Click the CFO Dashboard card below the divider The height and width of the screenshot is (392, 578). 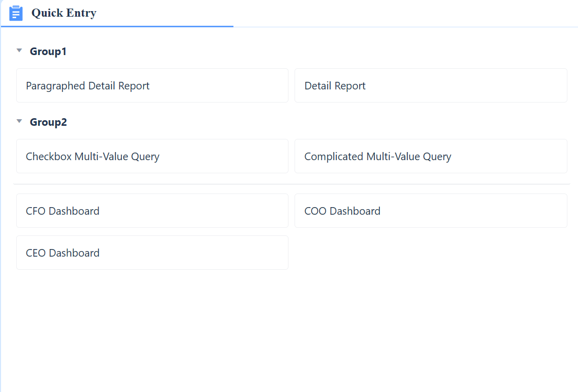tap(152, 211)
